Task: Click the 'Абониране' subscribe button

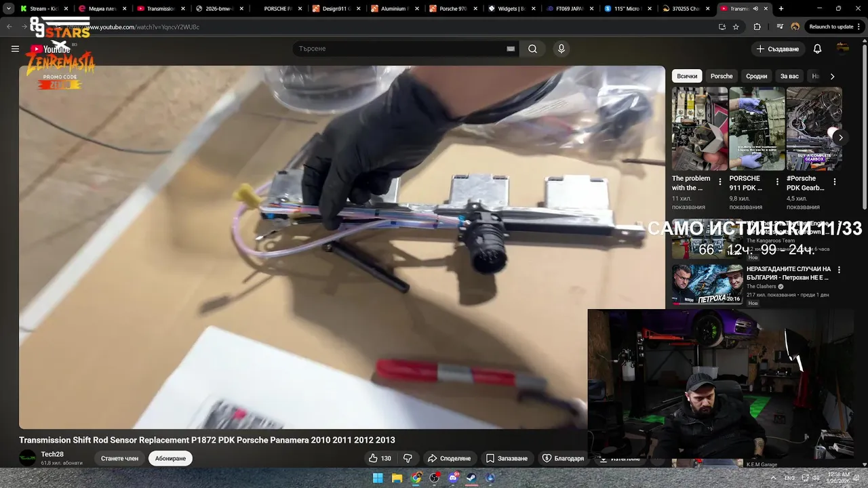Action: pos(170,458)
